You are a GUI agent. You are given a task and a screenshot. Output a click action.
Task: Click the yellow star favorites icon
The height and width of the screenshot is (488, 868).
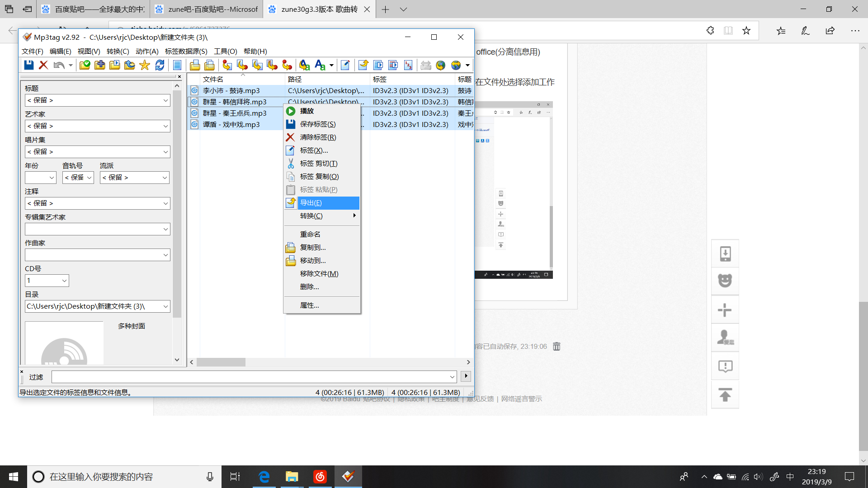click(145, 65)
